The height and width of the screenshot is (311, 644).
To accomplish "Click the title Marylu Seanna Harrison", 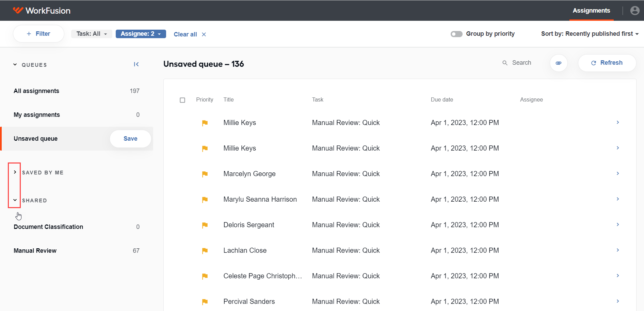I will [x=260, y=199].
